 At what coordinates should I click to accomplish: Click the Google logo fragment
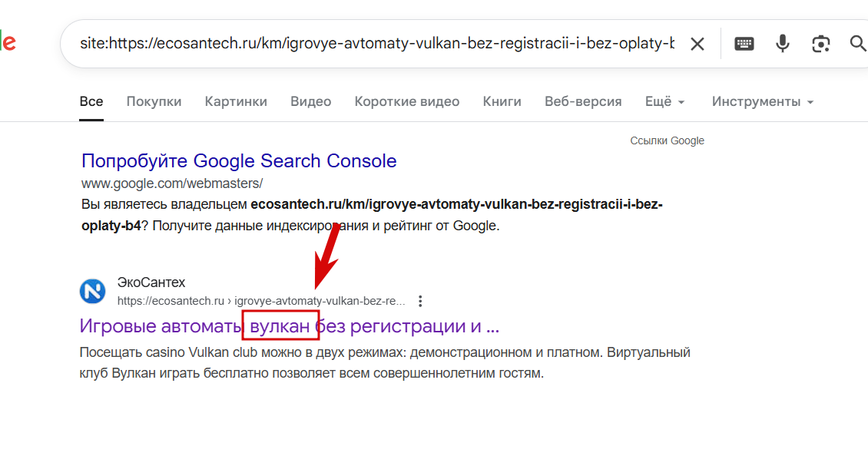tap(8, 42)
